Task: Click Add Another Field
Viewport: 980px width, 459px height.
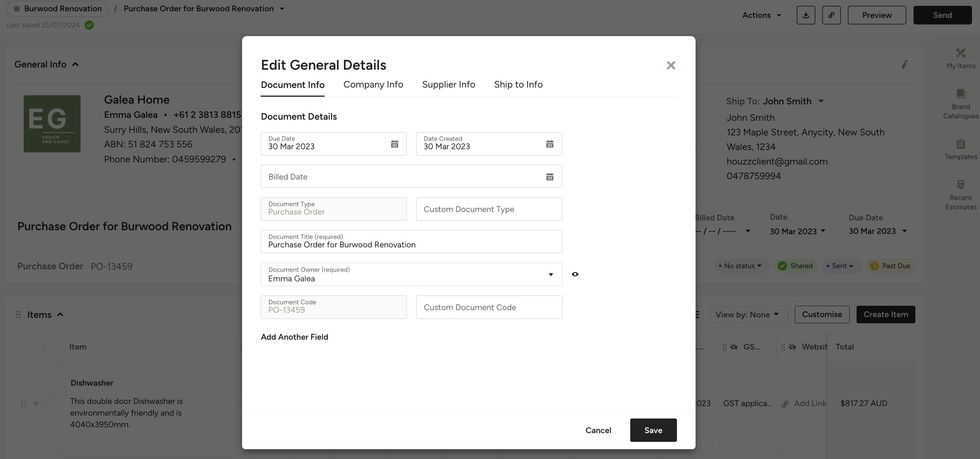Action: click(x=294, y=337)
